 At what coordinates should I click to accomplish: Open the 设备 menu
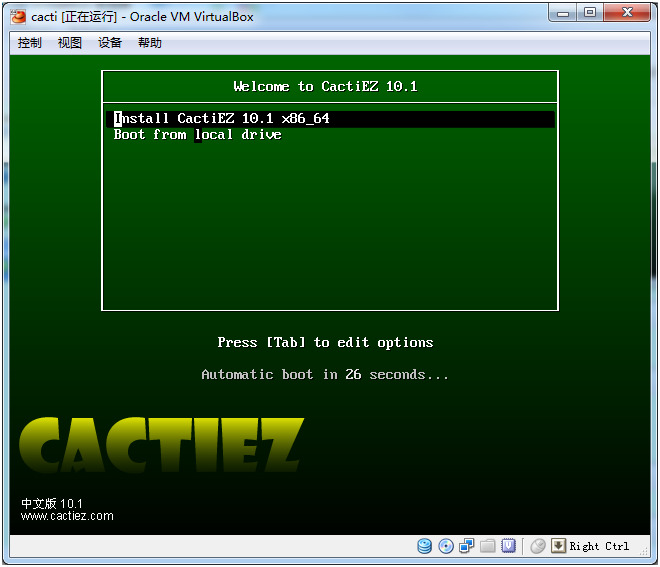tap(110, 43)
